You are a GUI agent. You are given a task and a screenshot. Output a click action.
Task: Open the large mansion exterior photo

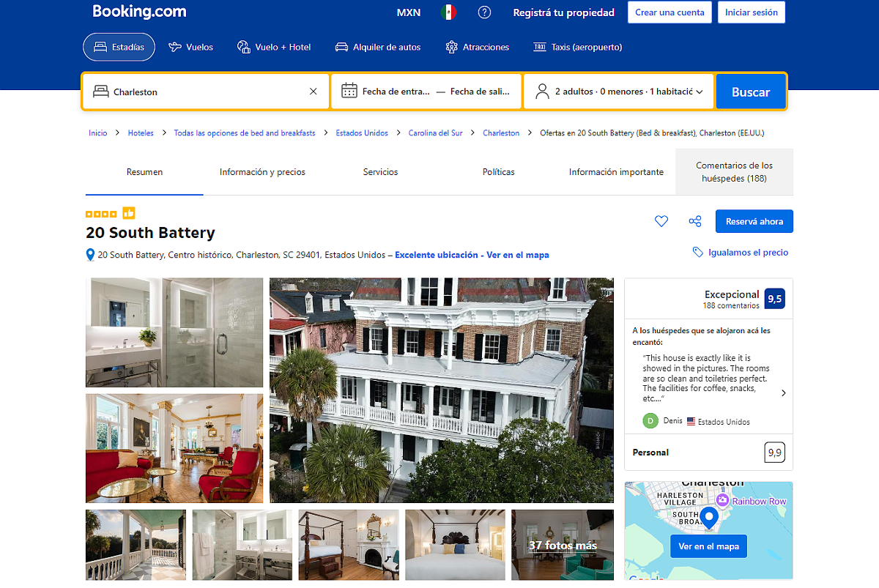442,390
